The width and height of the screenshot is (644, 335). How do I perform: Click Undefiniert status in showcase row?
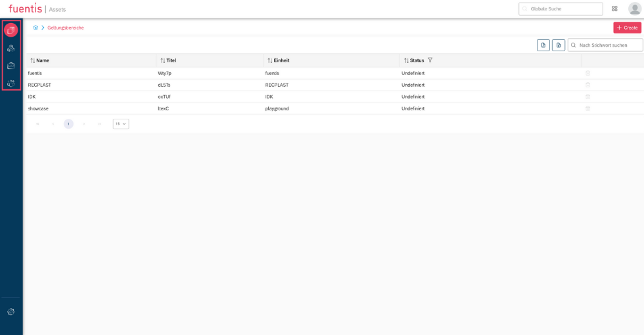(x=413, y=109)
